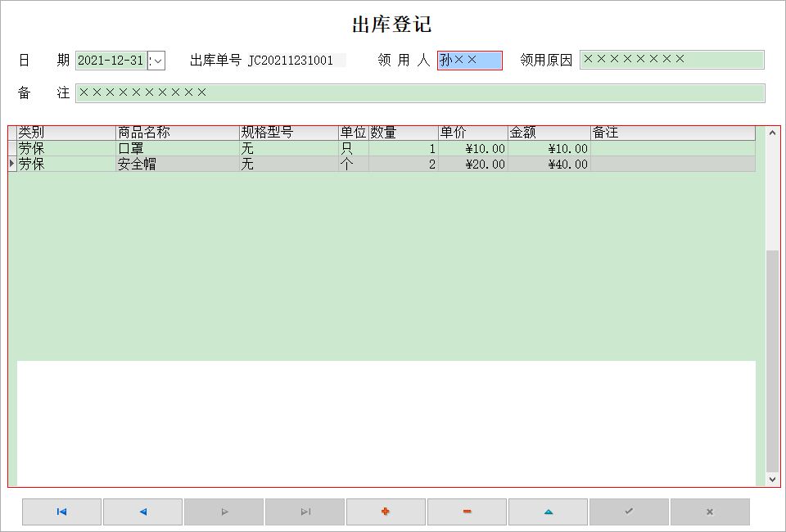Click the vertical scrollbar thumb
This screenshot has height=532, width=786.
coord(772,361)
